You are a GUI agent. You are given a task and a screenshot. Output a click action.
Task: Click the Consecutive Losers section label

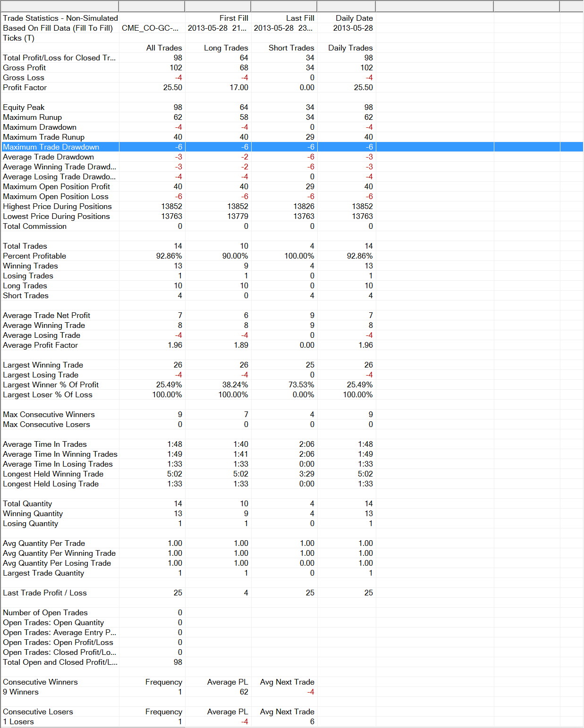click(38, 711)
